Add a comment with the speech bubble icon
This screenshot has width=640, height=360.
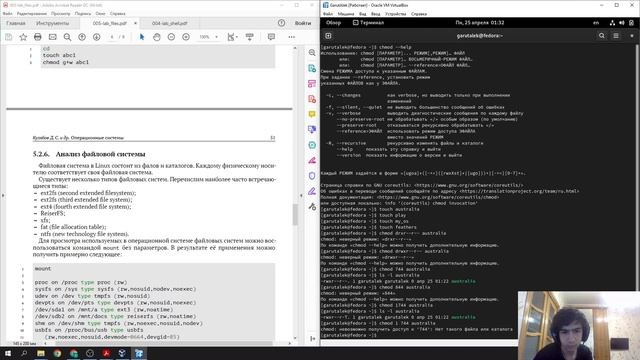pos(271,37)
